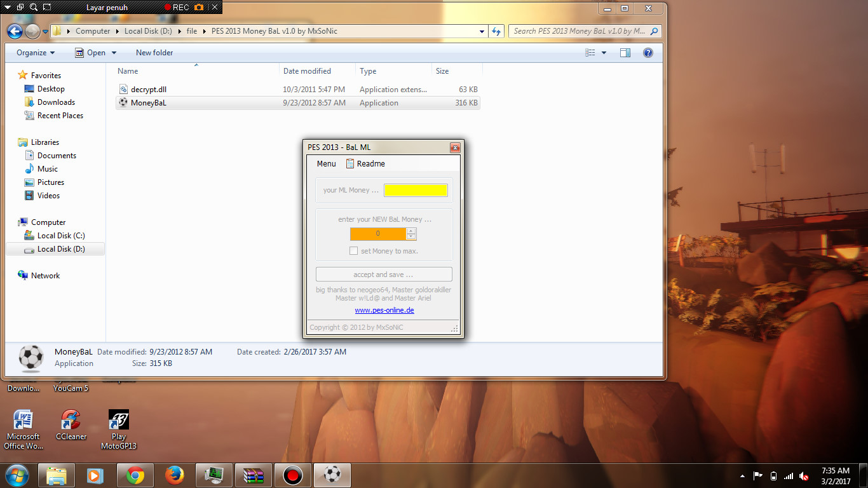Launch Windows Media Player from taskbar

tap(95, 475)
